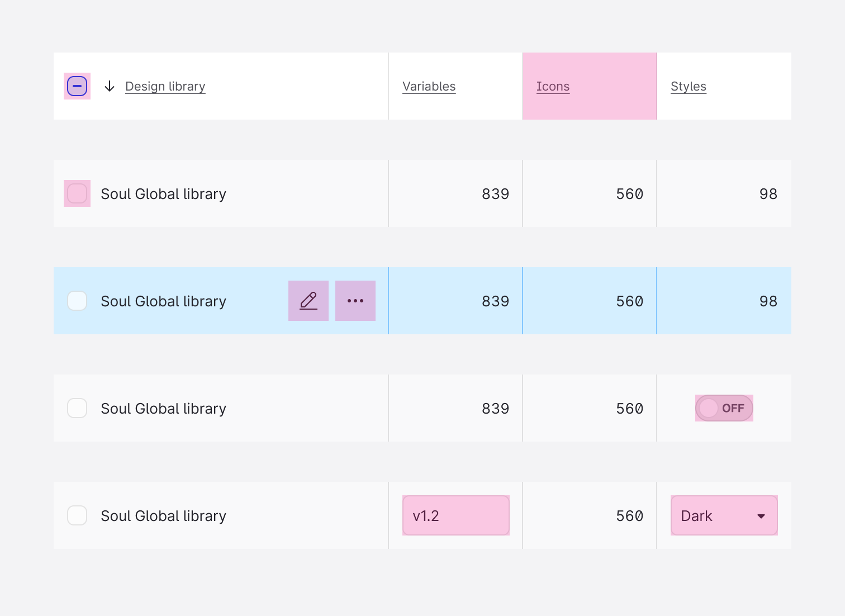The image size is (845, 616).
Task: Click the pencil edit icon on highlighted row
Action: pos(308,301)
